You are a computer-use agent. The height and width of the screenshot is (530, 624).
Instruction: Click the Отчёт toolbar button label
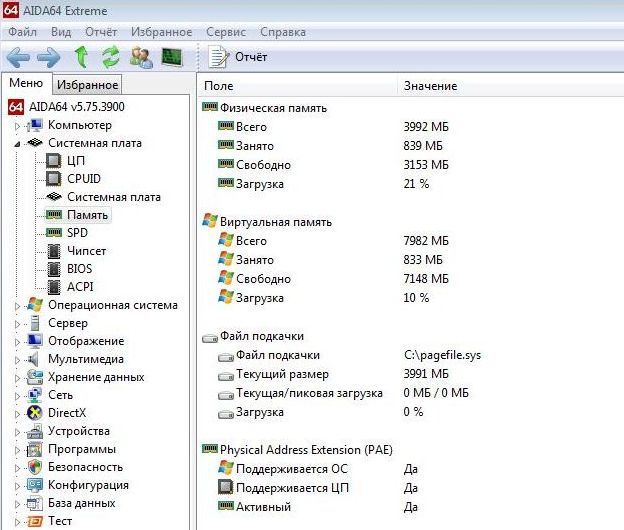(251, 57)
